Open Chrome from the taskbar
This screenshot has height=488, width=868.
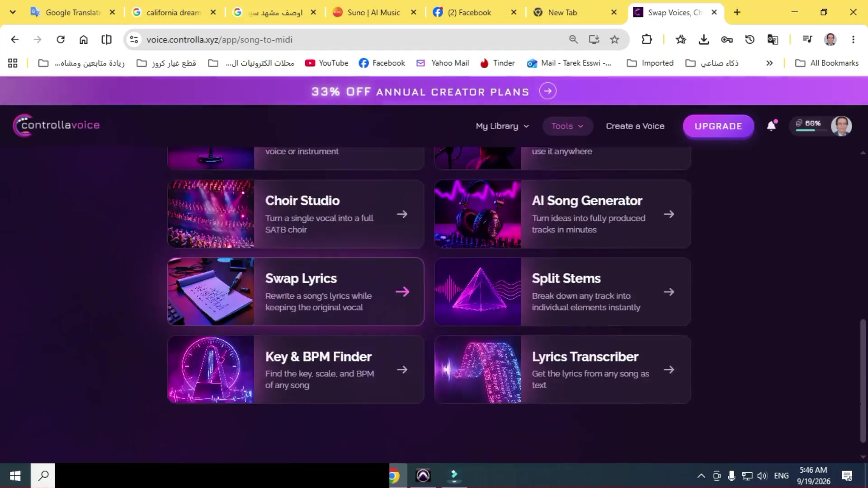click(394, 475)
